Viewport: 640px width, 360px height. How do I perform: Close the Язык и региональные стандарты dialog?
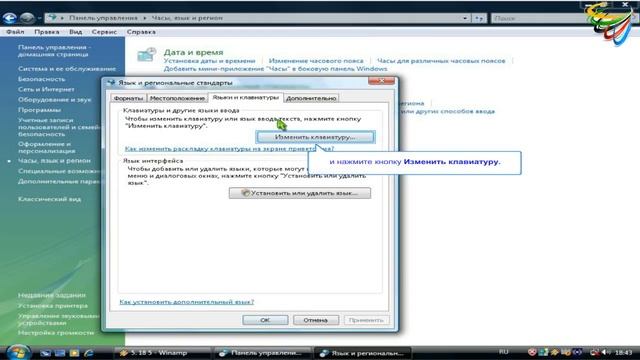coord(381,81)
